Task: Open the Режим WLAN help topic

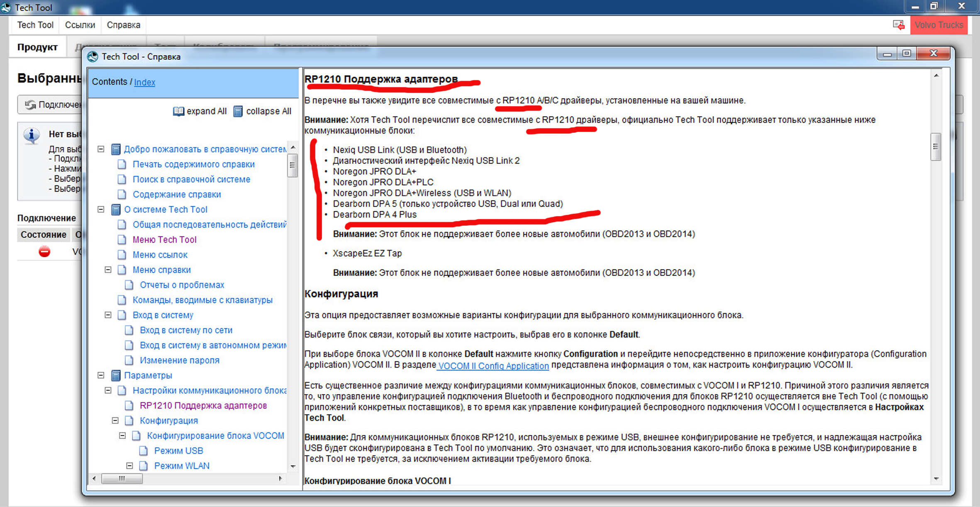Action: (182, 466)
